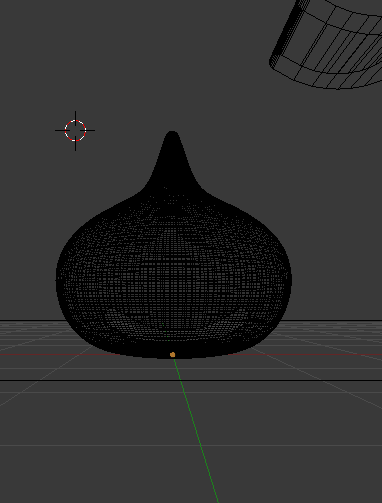This screenshot has width=382, height=503.
Task: Click the red-white 3D cursor crosshair
Action: click(x=75, y=131)
